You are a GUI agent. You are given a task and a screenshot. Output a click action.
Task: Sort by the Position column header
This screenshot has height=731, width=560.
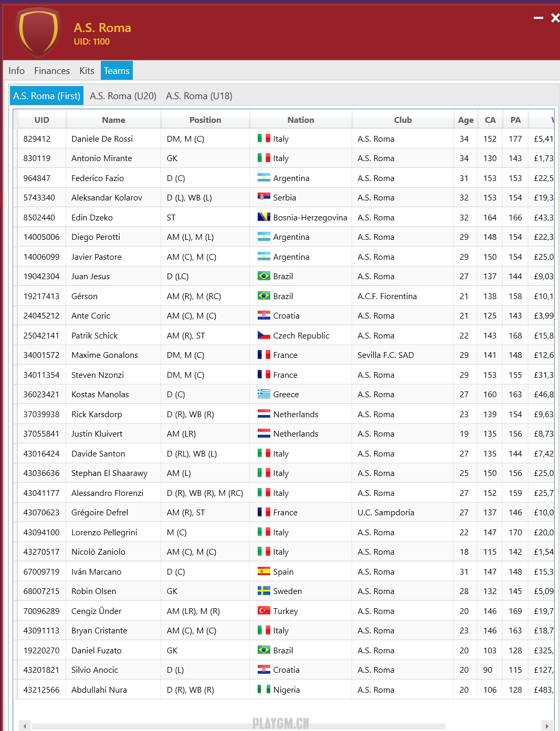205,120
